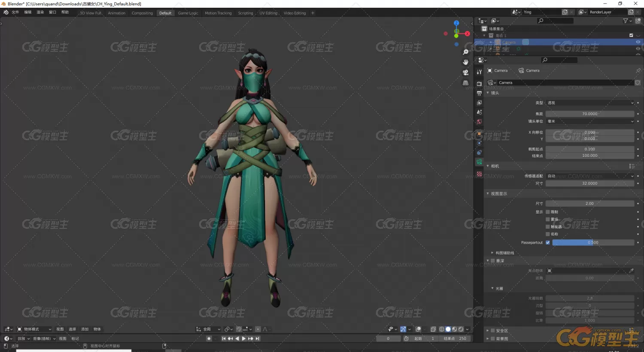Open the 全局 transform orientation dropdown
Image resolution: width=644 pixels, height=352 pixels.
pos(208,329)
